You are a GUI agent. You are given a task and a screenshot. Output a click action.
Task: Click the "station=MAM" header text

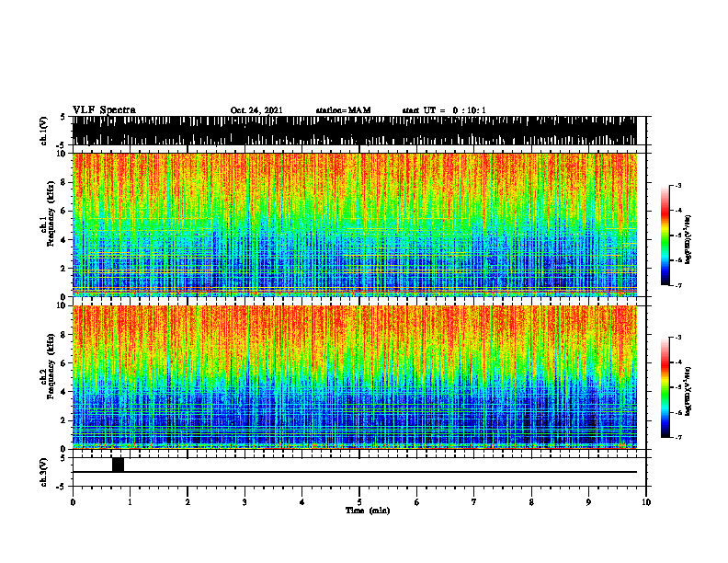click(x=343, y=110)
